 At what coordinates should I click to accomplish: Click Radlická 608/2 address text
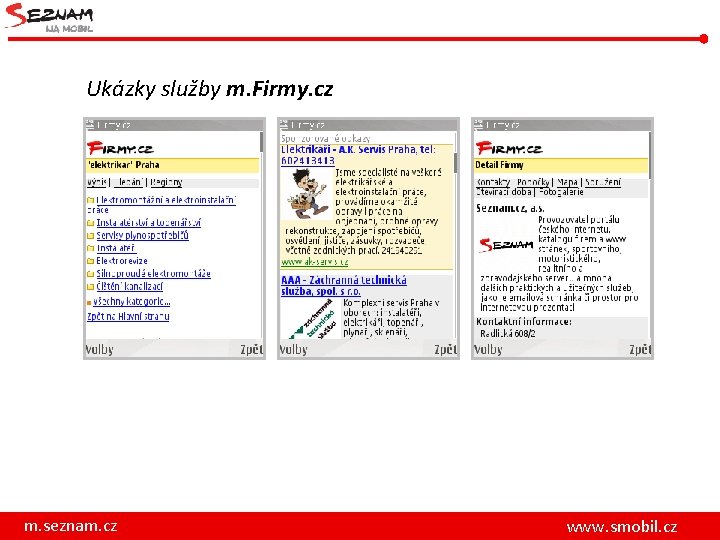pos(508,334)
